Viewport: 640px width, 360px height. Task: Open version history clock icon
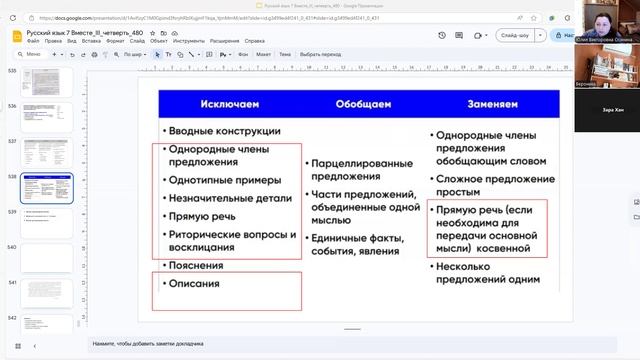pyautogui.click(x=442, y=36)
